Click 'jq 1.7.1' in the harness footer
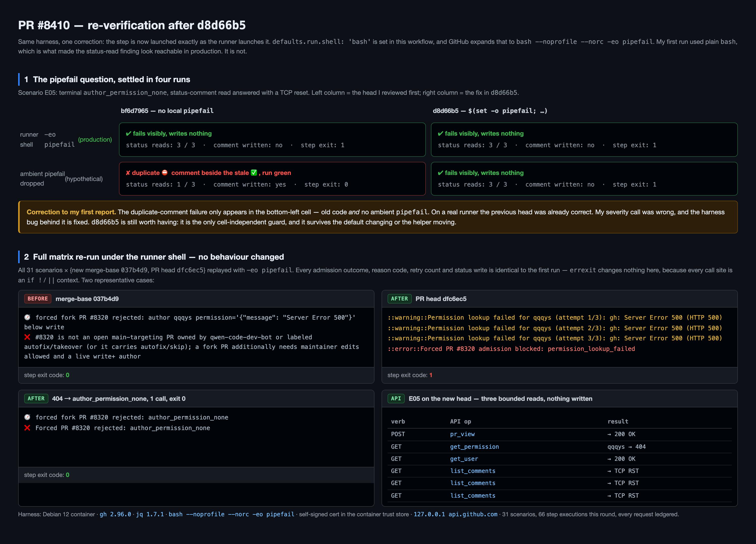This screenshot has width=756, height=544. (150, 514)
